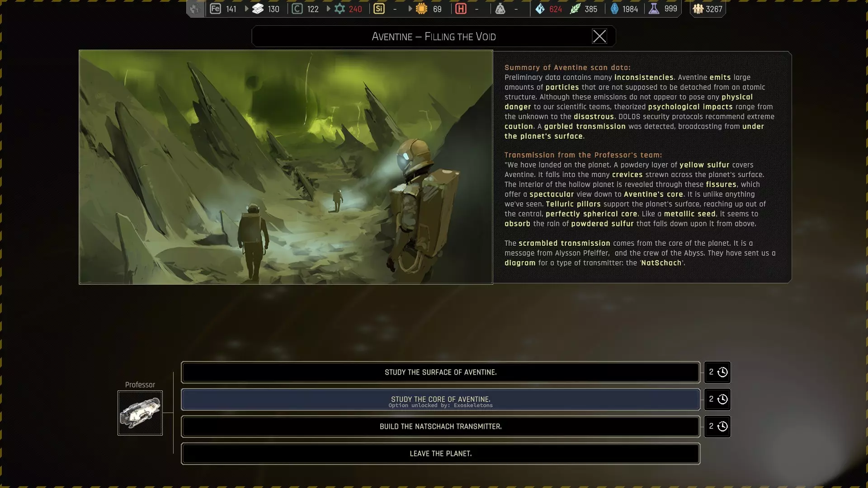The width and height of the screenshot is (868, 488).
Task: Click the alloy ingots resource icon
Action: tap(258, 9)
